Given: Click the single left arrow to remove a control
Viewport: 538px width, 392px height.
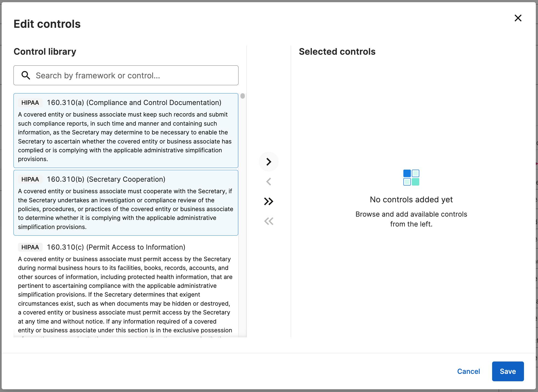Looking at the screenshot, I should click(268, 181).
